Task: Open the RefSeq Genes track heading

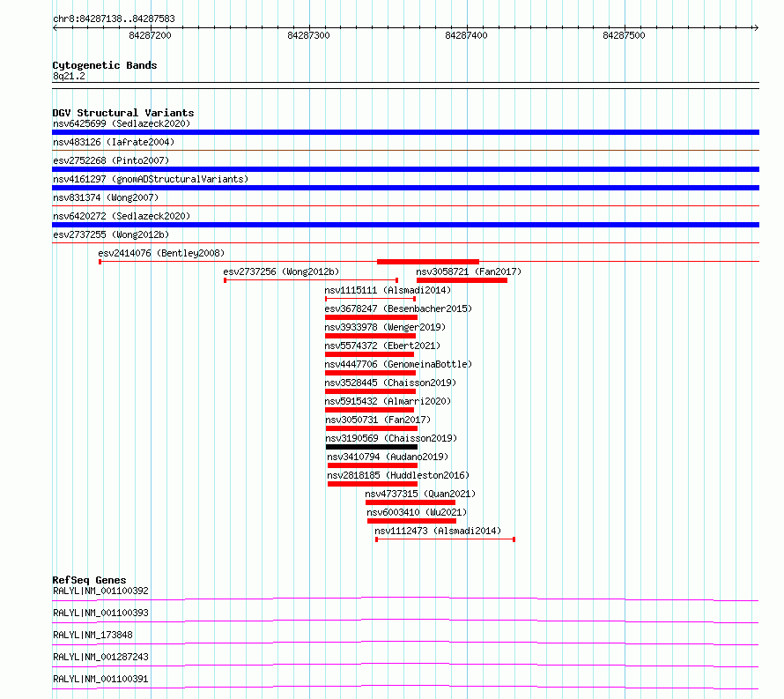Action: pos(89,580)
